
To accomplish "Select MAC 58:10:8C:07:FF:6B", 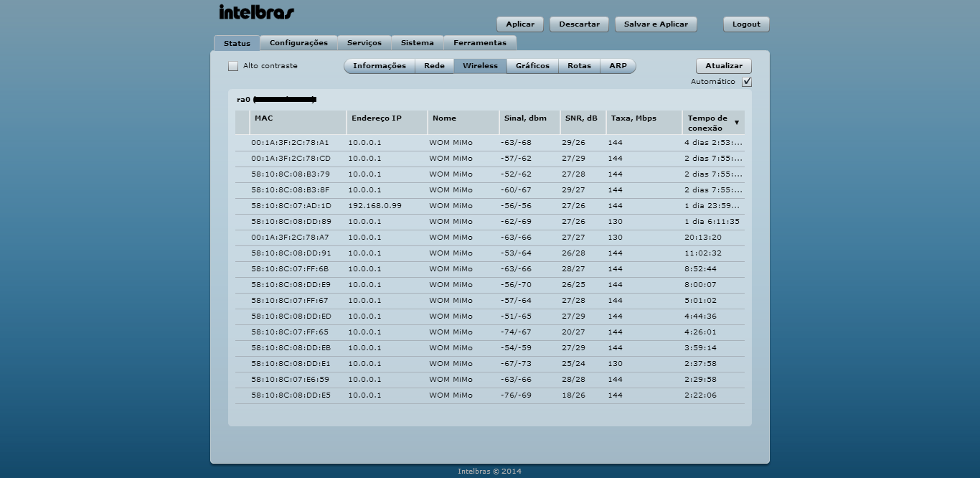I will pyautogui.click(x=290, y=269).
